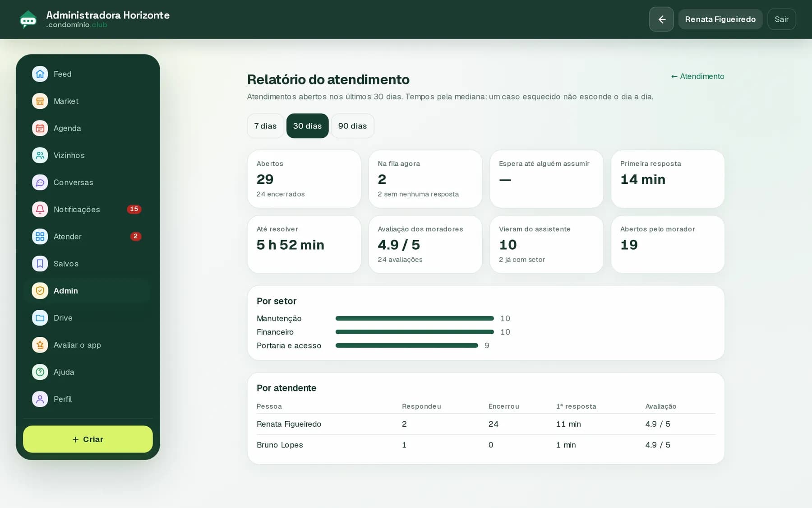Open the Vizinhos menu label
Viewport: 812px width, 508px height.
pos(69,155)
